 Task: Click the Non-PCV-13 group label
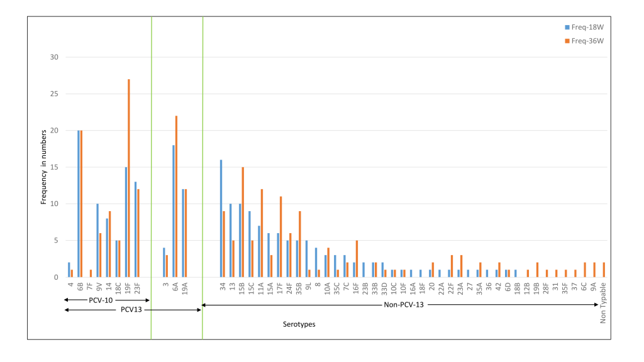pyautogui.click(x=403, y=305)
